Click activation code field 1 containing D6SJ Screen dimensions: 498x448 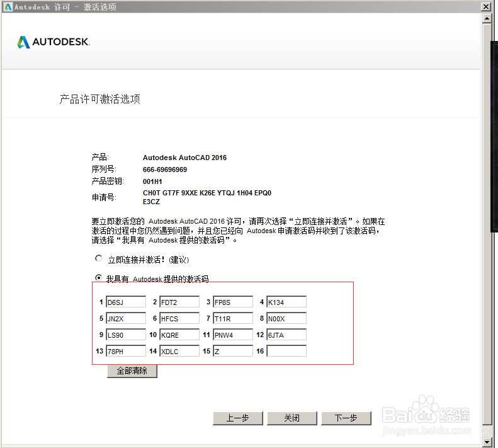[x=126, y=302]
